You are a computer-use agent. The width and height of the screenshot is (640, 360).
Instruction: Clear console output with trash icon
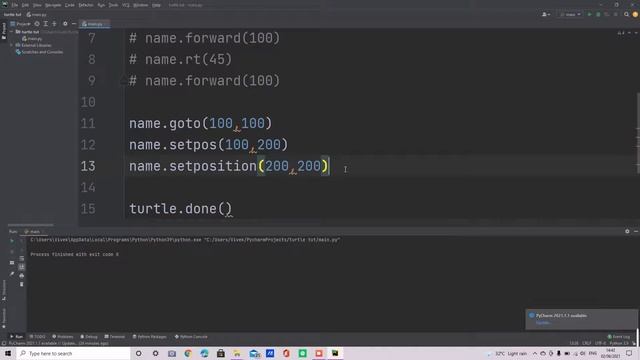point(22,284)
